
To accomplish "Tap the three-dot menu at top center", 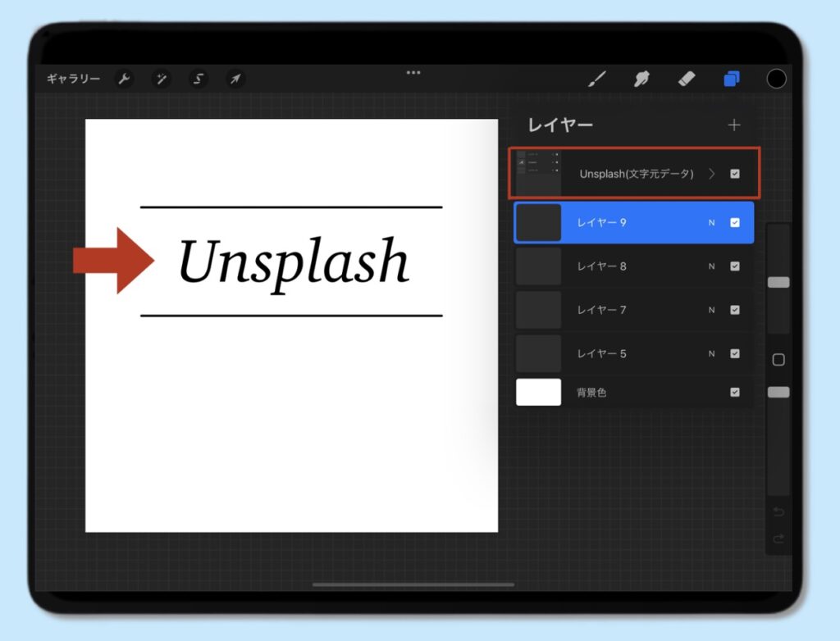I will click(413, 72).
